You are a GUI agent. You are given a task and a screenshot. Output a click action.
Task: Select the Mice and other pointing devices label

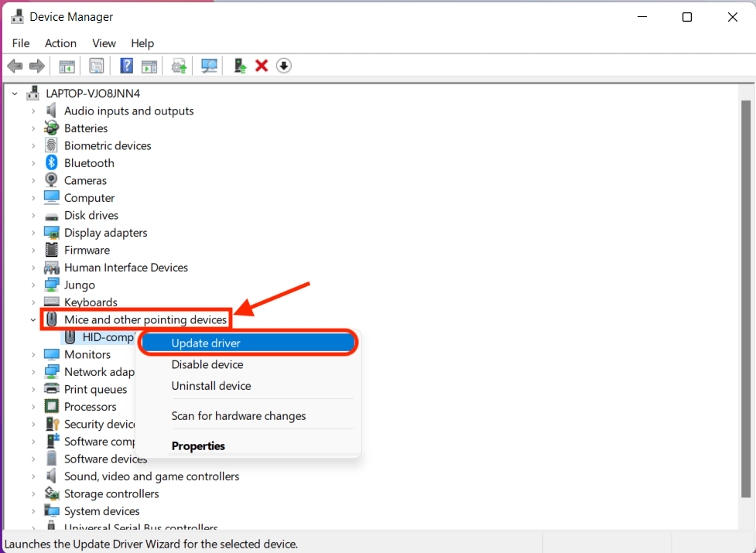(145, 319)
